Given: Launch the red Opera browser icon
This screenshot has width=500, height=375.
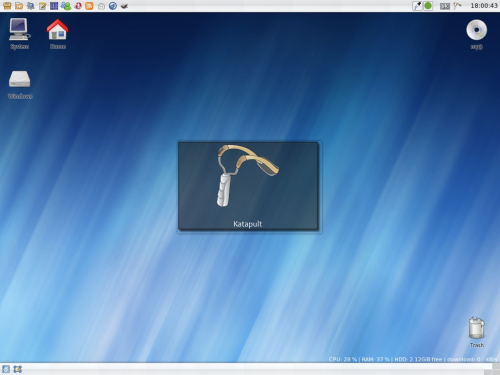Looking at the screenshot, I should click(78, 6).
